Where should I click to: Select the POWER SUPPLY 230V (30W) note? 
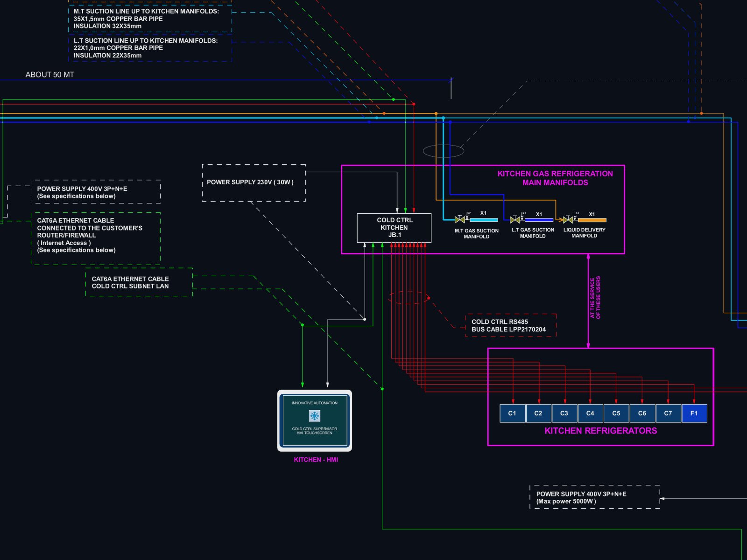(254, 183)
